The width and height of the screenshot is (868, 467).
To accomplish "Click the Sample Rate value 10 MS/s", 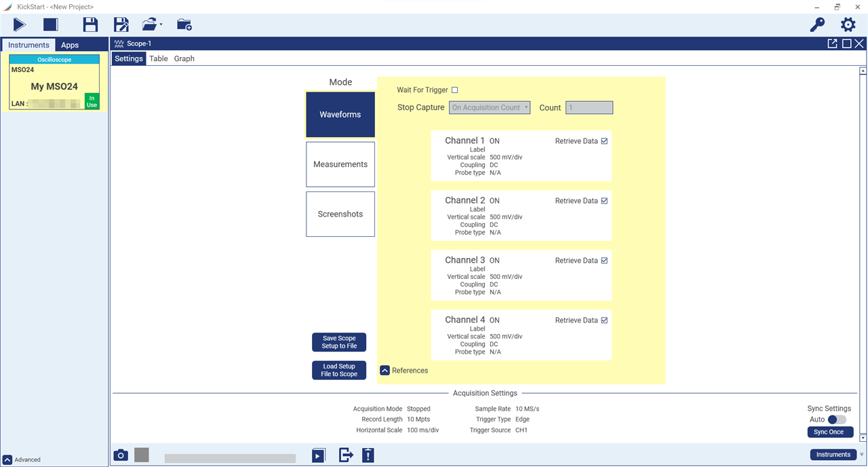I will click(527, 409).
